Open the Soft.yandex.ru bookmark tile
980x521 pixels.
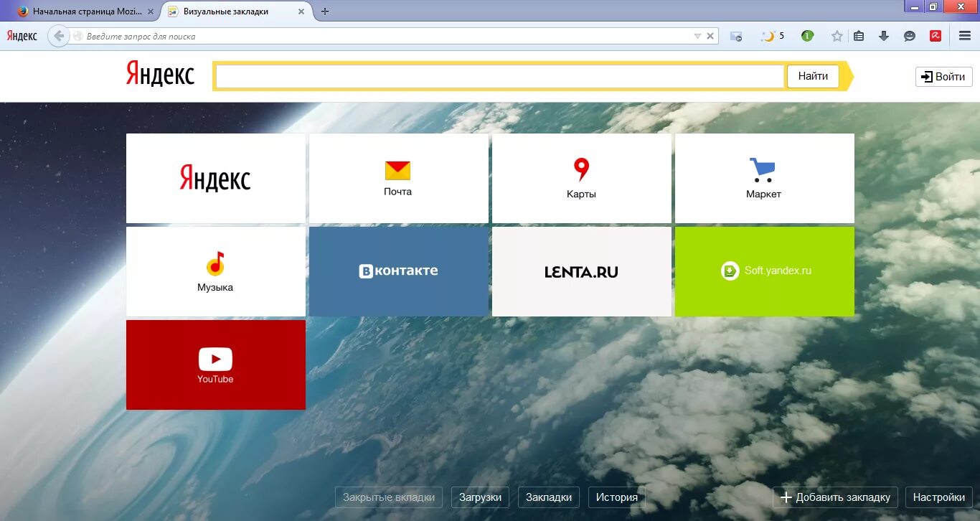tap(765, 271)
